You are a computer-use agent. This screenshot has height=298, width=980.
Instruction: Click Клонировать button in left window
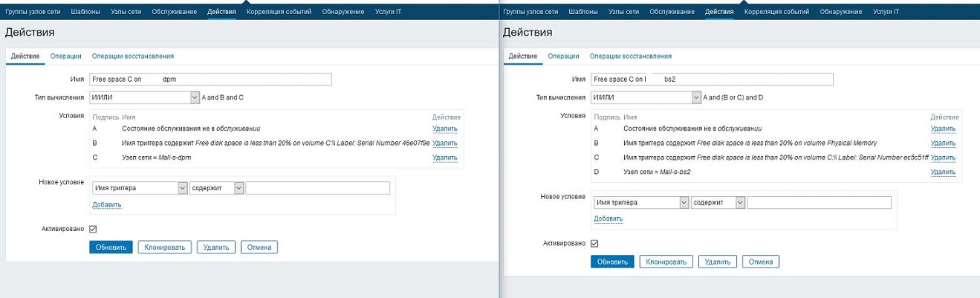click(x=165, y=247)
